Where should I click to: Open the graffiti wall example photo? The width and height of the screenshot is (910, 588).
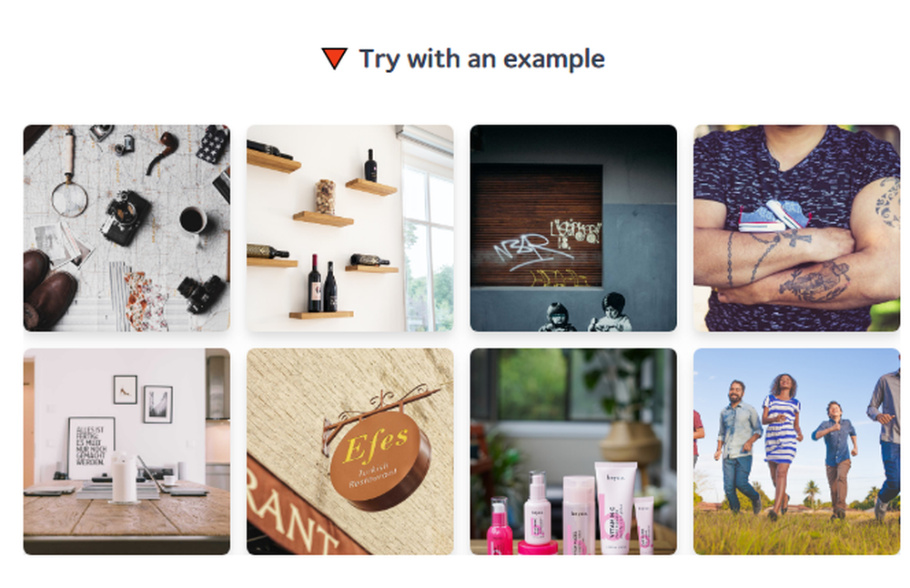coord(573,228)
